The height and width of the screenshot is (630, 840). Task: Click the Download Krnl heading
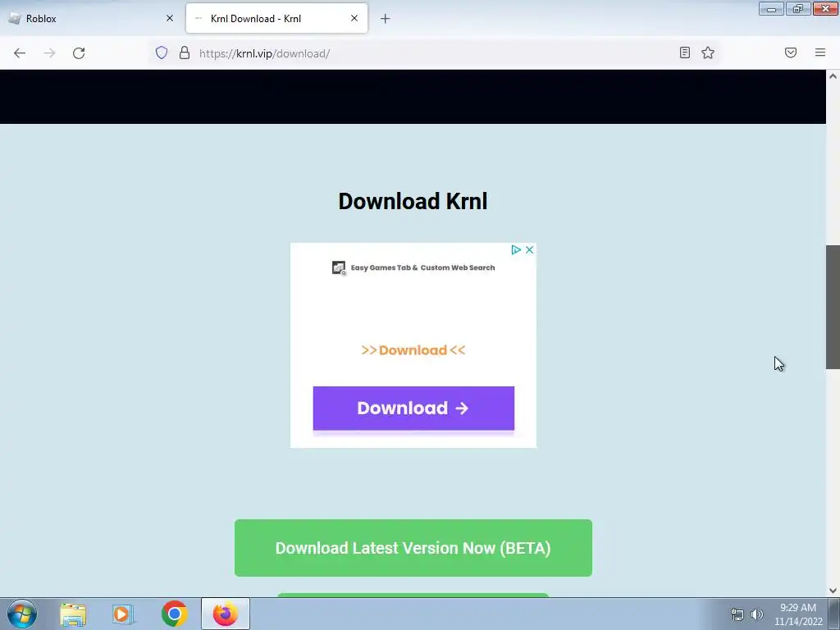[x=413, y=202]
